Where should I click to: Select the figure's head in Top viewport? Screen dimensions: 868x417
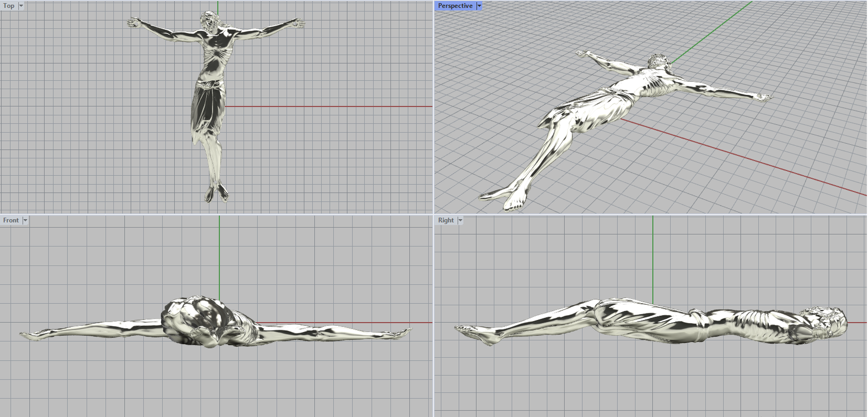(209, 22)
